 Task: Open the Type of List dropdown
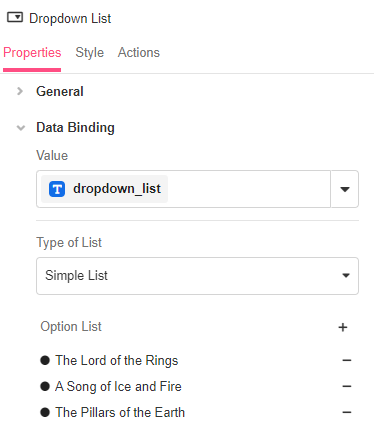197,276
